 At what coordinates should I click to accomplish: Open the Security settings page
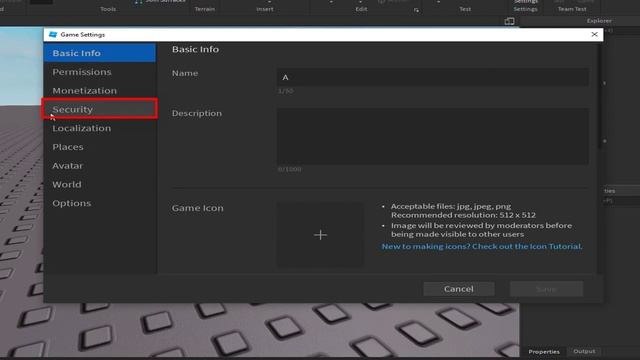(x=100, y=109)
